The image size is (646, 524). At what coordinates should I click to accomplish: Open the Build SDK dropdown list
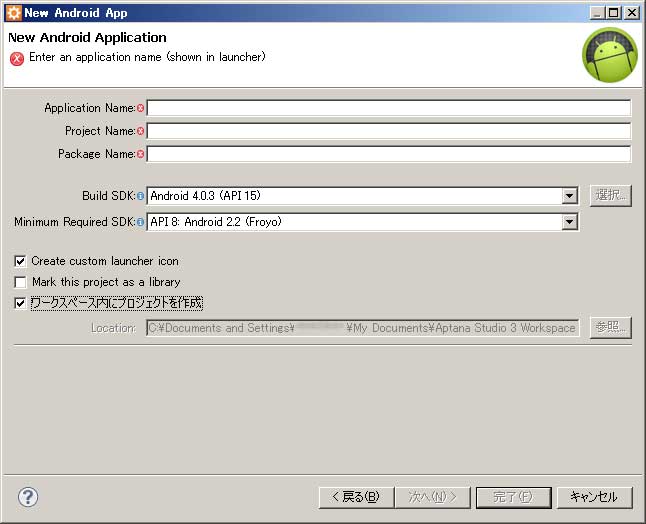[x=569, y=196]
